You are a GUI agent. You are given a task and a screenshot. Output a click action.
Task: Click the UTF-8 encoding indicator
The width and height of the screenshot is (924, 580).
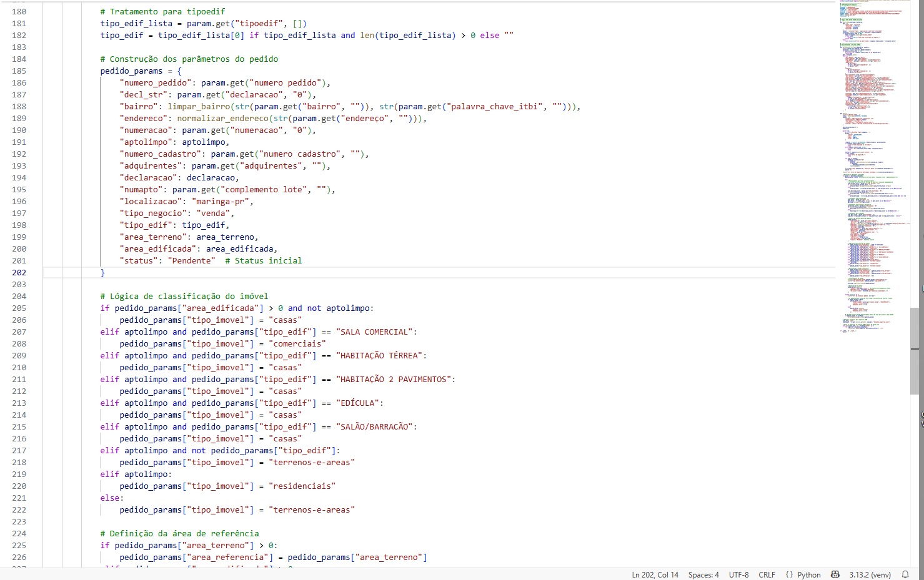coord(738,574)
